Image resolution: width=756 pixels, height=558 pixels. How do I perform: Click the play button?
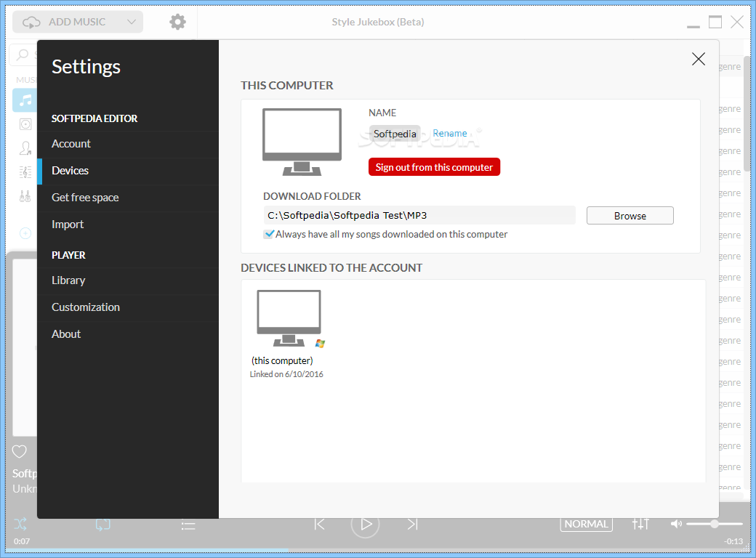(366, 525)
